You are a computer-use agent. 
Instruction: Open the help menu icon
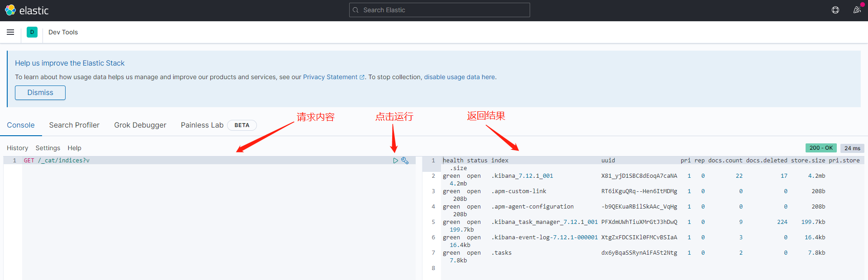tap(835, 10)
